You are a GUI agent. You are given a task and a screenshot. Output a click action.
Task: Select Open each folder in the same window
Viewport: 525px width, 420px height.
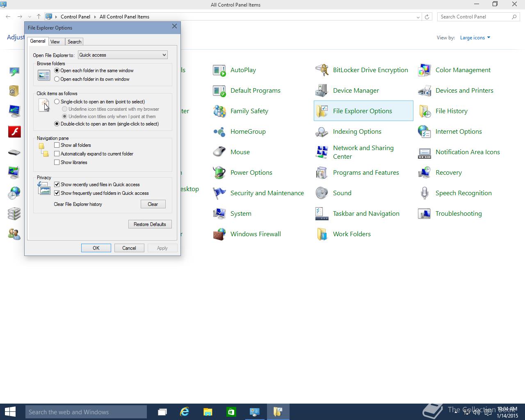click(x=57, y=71)
